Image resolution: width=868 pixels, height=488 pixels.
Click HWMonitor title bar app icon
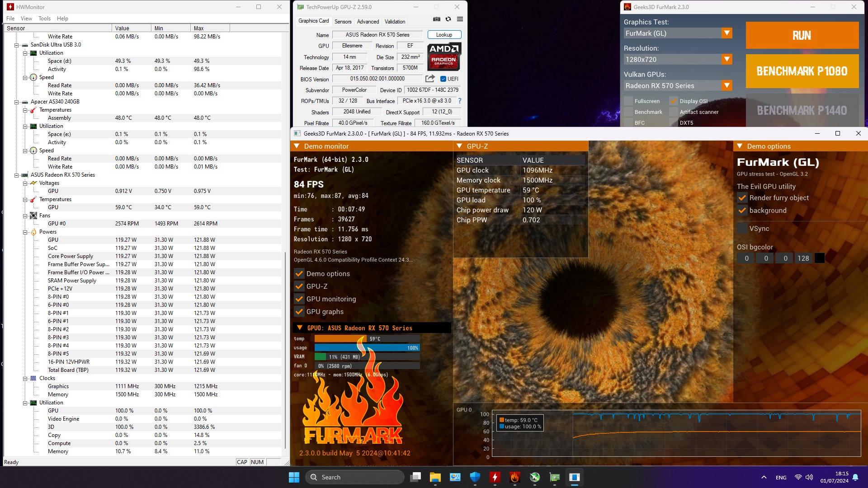10,7
